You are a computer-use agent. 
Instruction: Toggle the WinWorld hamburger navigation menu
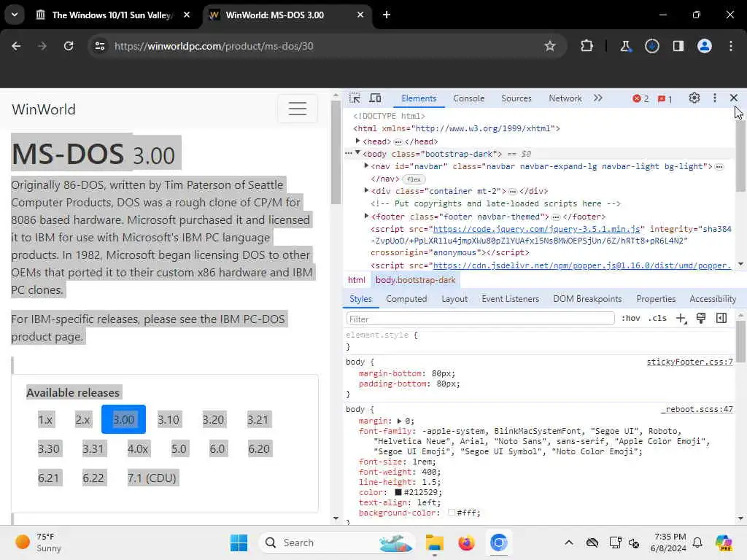(298, 109)
